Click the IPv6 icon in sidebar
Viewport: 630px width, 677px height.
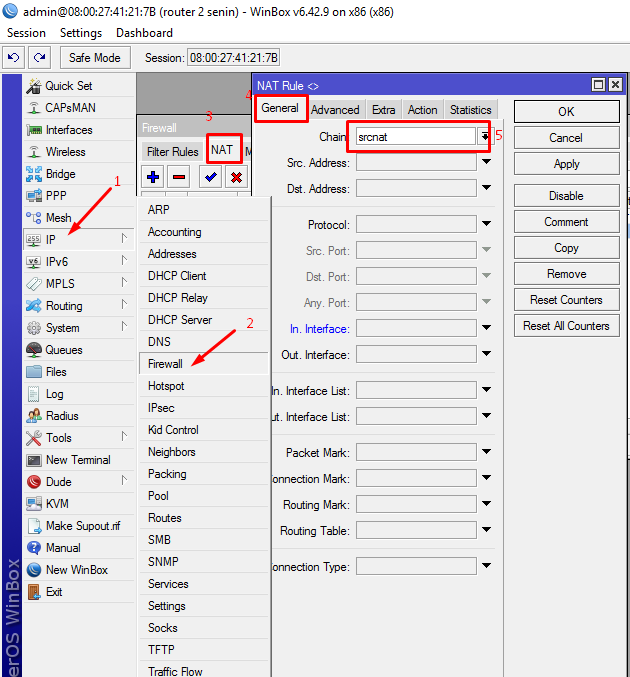pos(34,262)
